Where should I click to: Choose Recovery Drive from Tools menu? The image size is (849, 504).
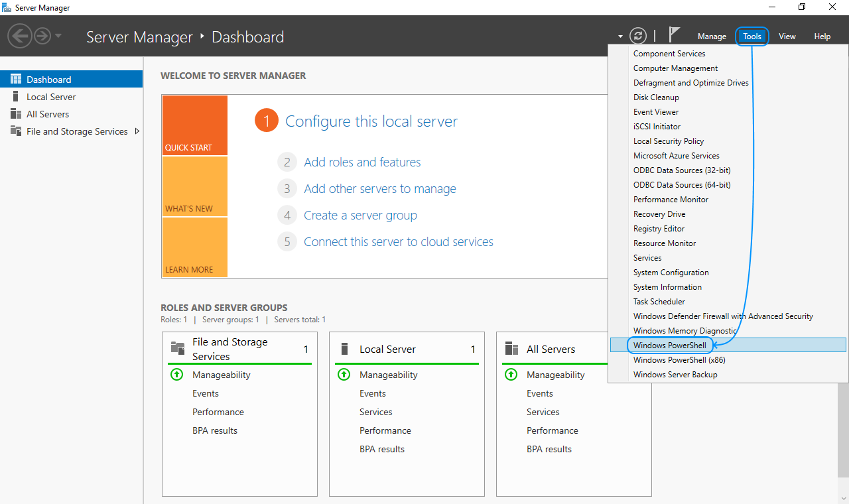point(728,214)
